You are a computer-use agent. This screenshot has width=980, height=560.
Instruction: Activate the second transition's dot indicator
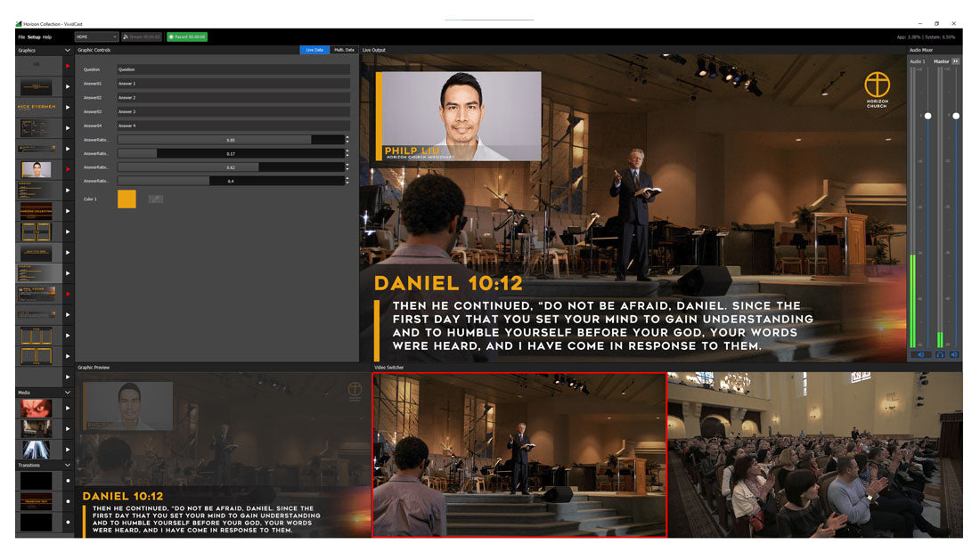tap(68, 500)
